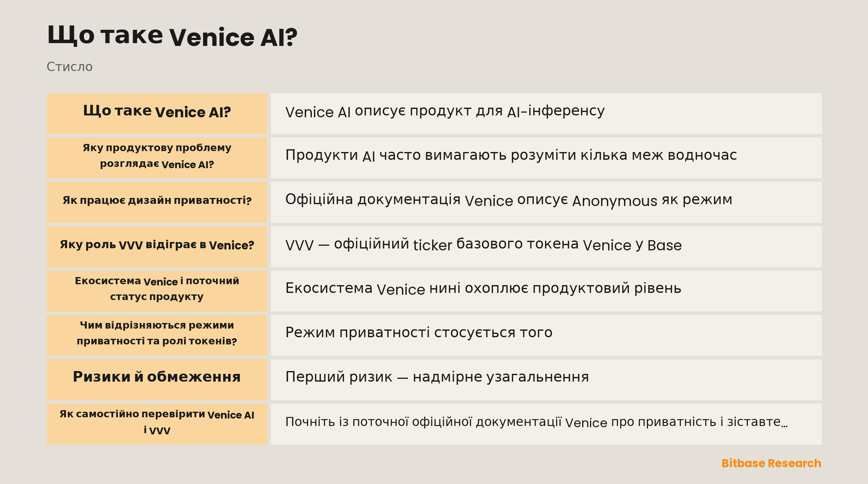The height and width of the screenshot is (484, 868).
Task: Click the subtitle "Стисло"
Action: pyautogui.click(x=69, y=67)
